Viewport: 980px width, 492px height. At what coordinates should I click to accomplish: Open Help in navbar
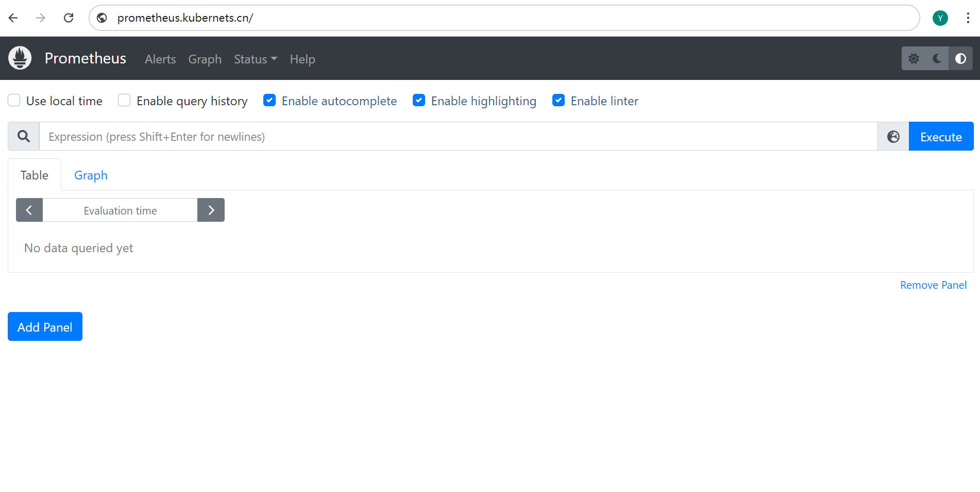coord(302,59)
